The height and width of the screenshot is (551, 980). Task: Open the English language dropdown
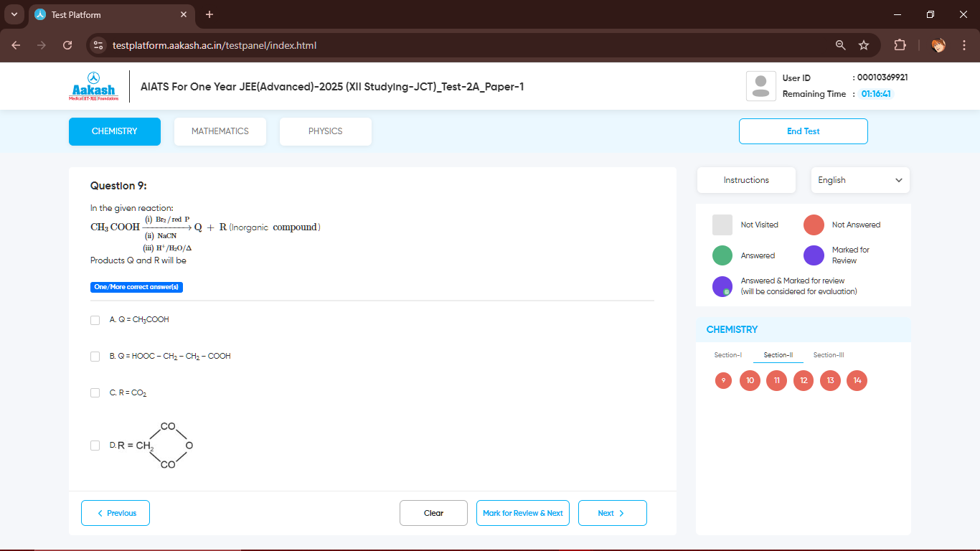pyautogui.click(x=859, y=180)
